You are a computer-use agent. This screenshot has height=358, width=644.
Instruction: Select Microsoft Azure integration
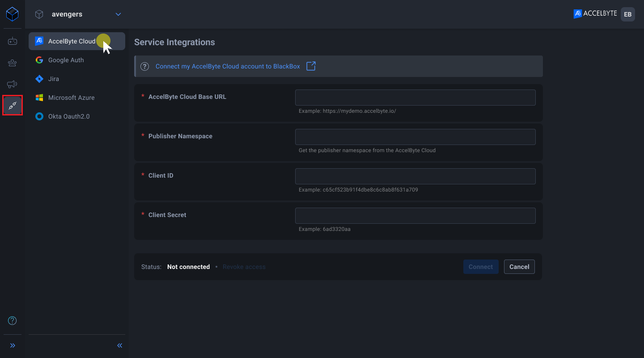point(77,98)
